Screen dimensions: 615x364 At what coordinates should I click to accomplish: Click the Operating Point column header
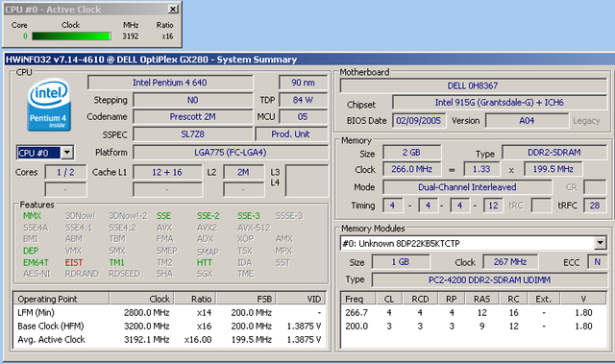[x=61, y=299]
